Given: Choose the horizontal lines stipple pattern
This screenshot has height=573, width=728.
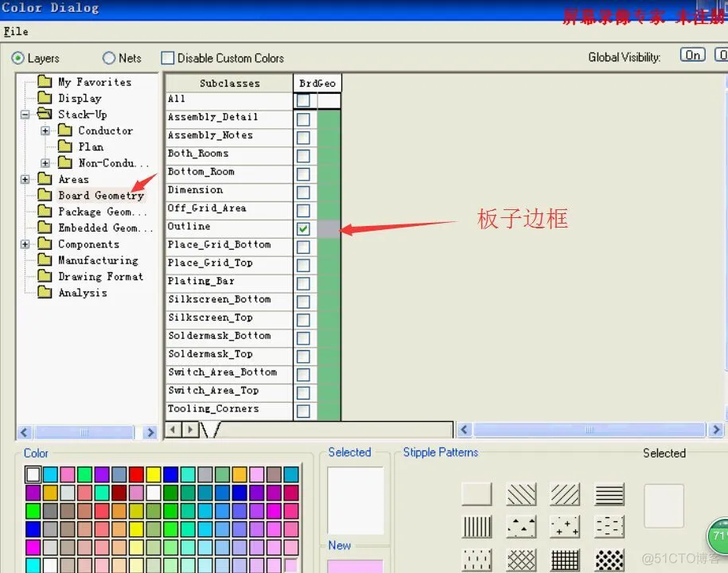Looking at the screenshot, I should click(609, 494).
